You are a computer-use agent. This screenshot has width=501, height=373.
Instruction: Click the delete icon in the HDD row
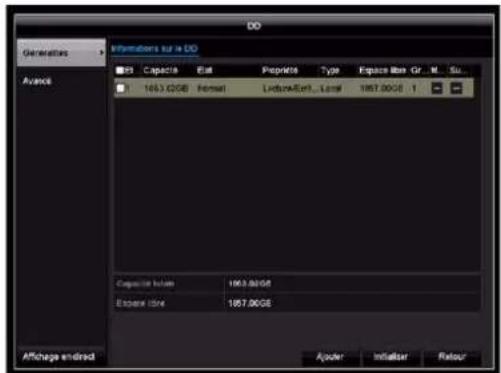pos(456,88)
